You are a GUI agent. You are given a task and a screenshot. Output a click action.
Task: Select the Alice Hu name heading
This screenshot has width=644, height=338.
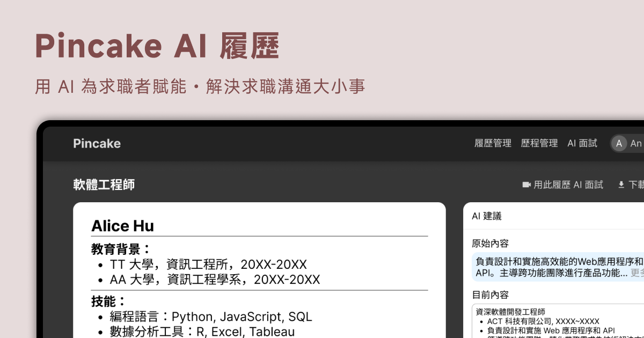point(122,226)
